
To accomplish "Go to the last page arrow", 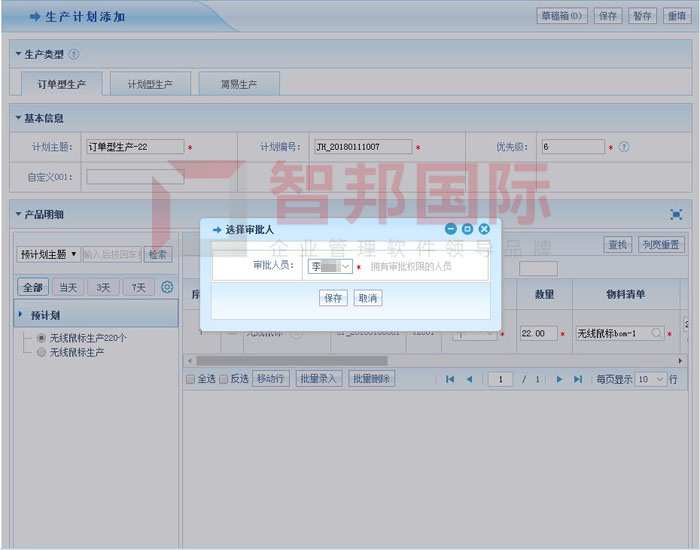I will (576, 379).
